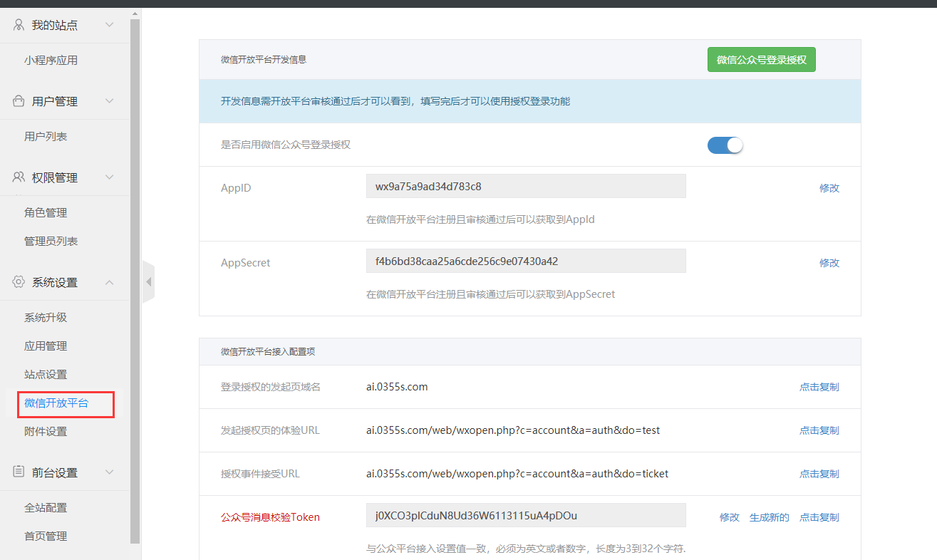This screenshot has width=937, height=560.
Task: Expand the 前台设置 section chevron
Action: click(109, 472)
